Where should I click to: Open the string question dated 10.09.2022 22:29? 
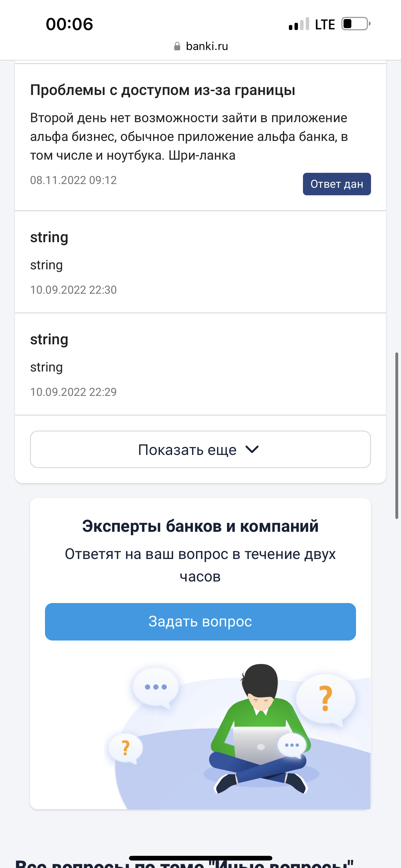click(x=200, y=364)
